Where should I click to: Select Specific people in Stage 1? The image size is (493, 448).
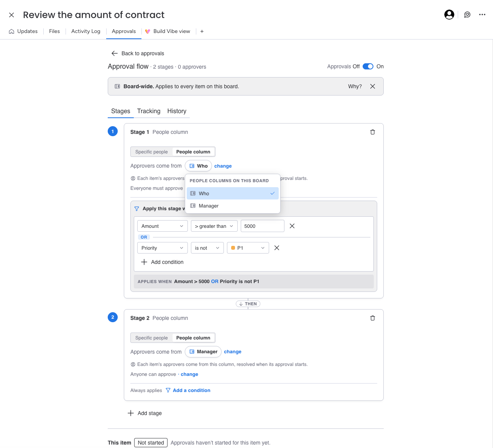(x=151, y=152)
